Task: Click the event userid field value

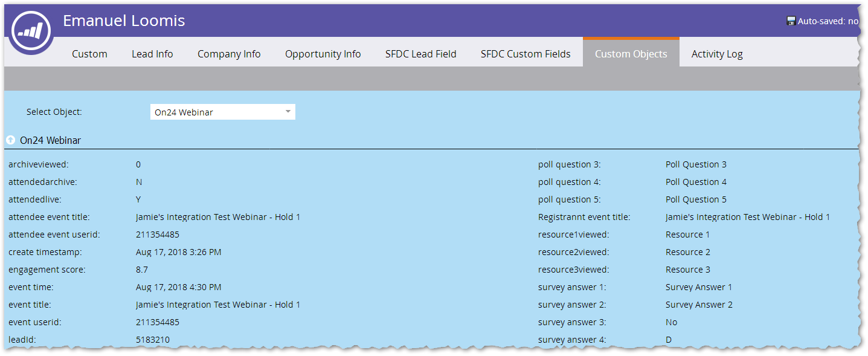Action: point(157,322)
